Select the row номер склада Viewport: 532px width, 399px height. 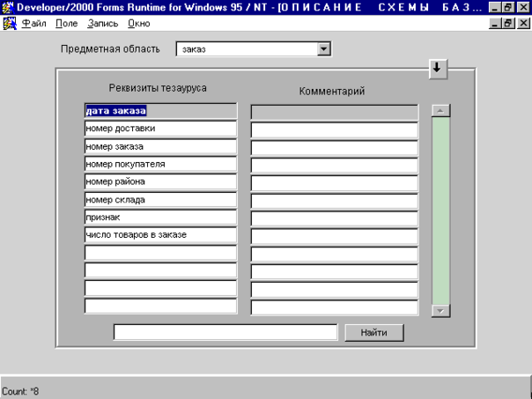tap(160, 200)
